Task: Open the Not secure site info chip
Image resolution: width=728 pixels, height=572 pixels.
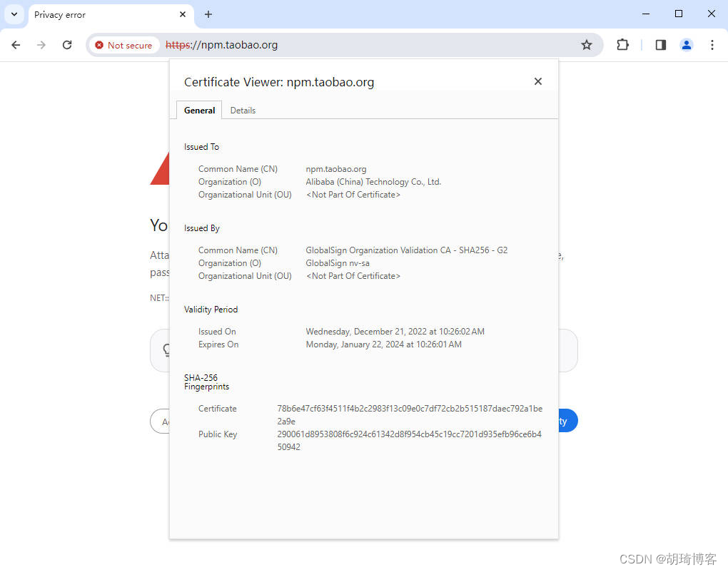Action: pos(124,45)
